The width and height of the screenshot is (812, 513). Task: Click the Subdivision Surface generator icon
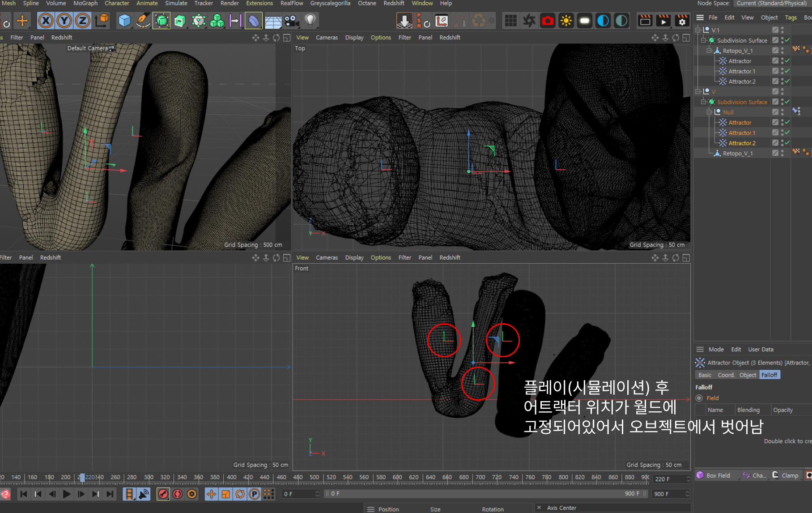coord(162,21)
